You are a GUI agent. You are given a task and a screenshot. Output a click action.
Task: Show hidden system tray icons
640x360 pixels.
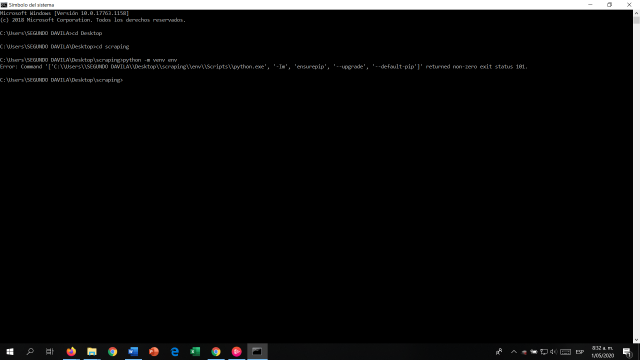pyautogui.click(x=514, y=351)
